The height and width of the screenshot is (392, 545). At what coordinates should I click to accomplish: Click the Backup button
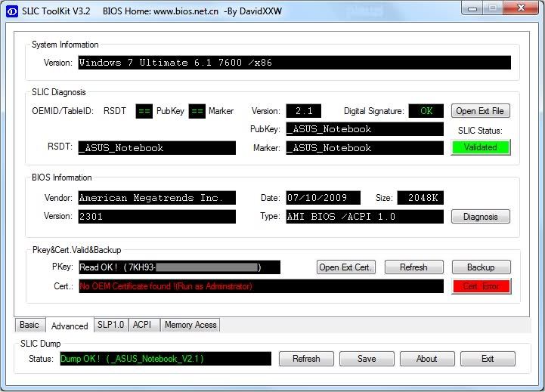[481, 267]
